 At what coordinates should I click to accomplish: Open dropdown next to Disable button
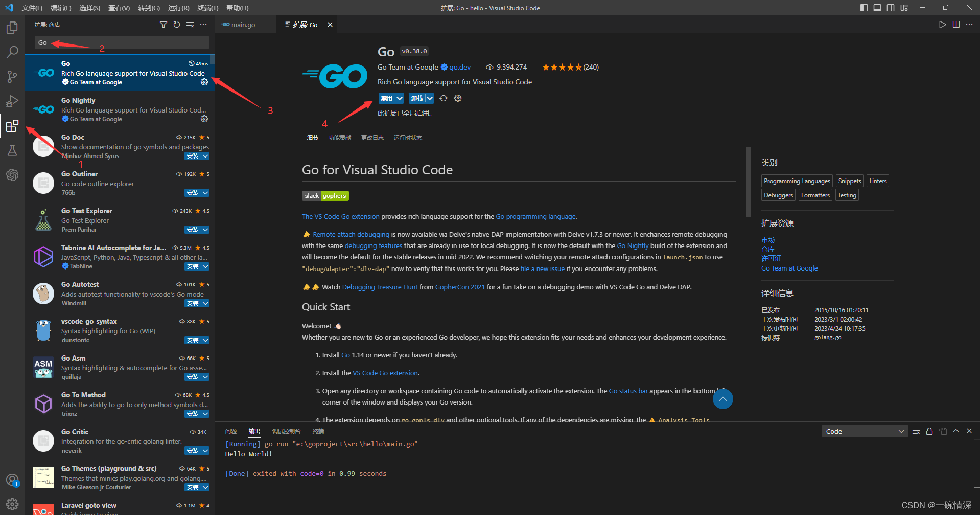[400, 98]
